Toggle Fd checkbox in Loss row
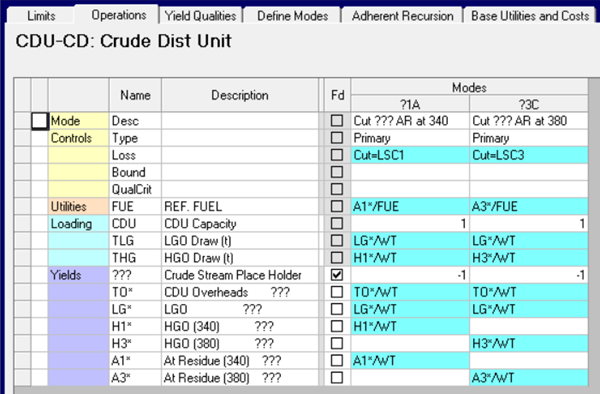 click(x=337, y=155)
